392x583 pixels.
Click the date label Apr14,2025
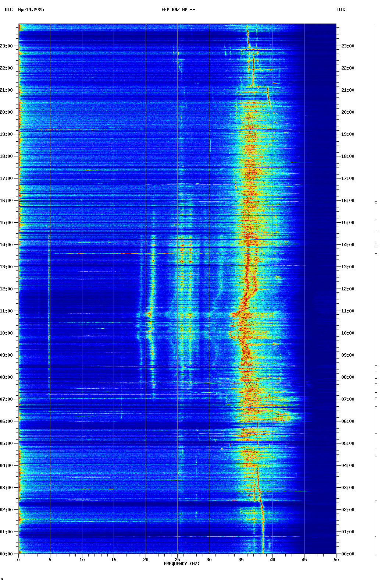[31, 10]
